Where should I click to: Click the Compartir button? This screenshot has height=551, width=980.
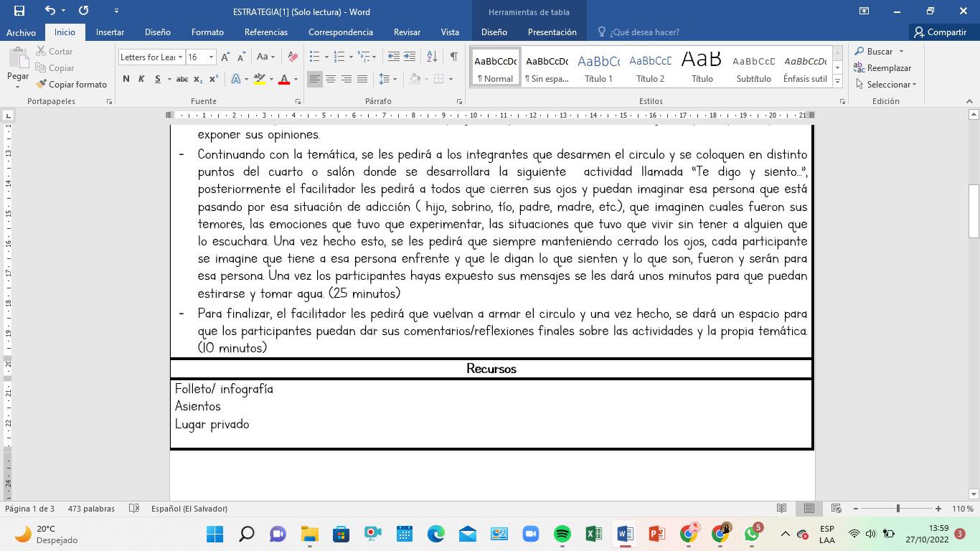[940, 32]
